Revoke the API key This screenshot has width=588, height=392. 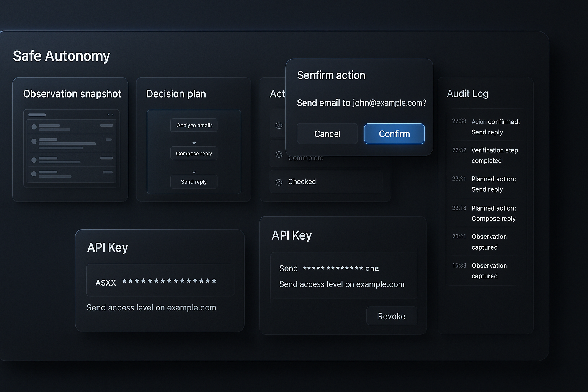click(391, 316)
